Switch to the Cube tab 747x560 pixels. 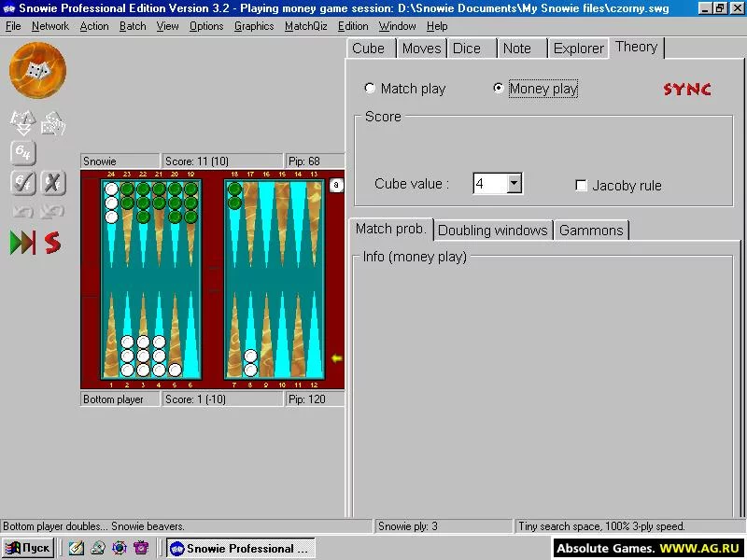370,49
